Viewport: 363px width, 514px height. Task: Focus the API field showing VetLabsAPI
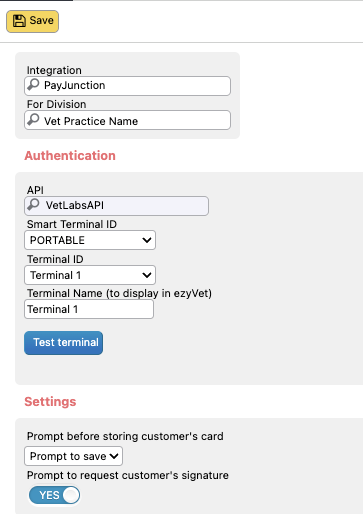click(116, 206)
